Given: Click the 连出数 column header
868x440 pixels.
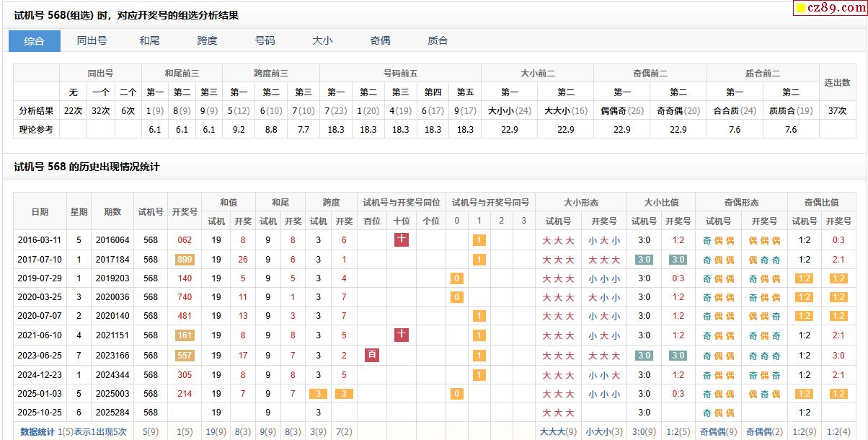Looking at the screenshot, I should (837, 83).
